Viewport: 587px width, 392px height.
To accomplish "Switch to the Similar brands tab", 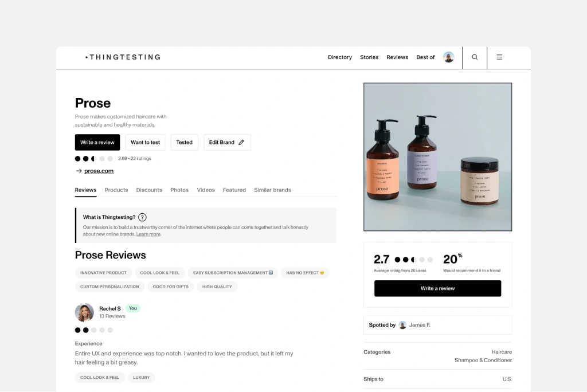I will (272, 190).
